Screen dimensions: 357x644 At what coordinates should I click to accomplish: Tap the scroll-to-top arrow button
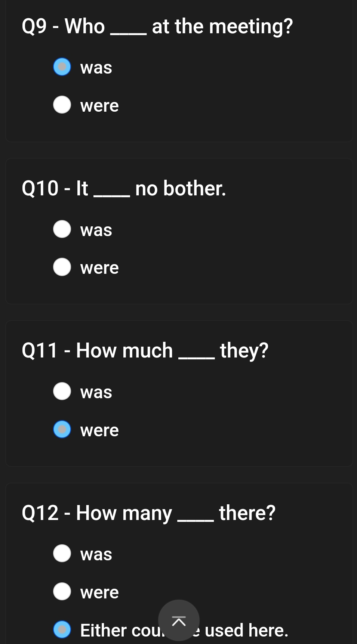click(x=179, y=620)
